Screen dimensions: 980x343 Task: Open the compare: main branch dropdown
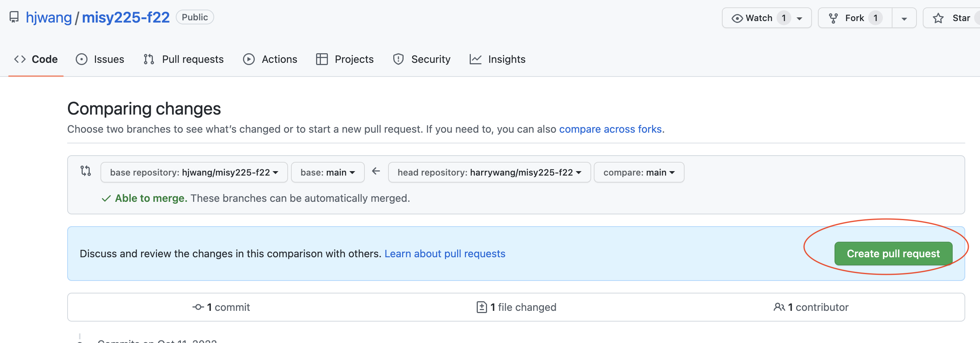[639, 173]
